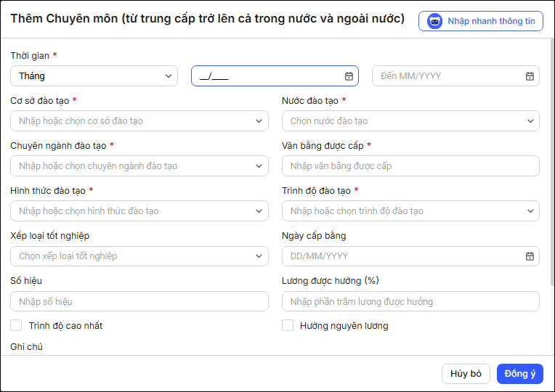Click into the Số hiệu input field
Screen dimensions: 555x392
[x=139, y=301]
